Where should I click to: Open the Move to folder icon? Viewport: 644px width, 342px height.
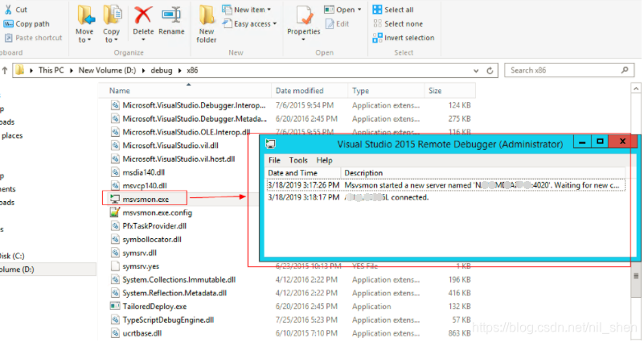85,15
